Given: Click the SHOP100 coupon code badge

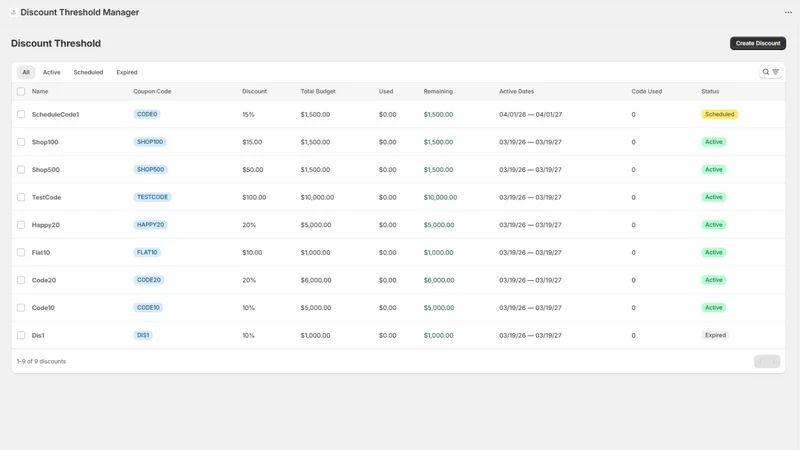Looking at the screenshot, I should 150,142.
